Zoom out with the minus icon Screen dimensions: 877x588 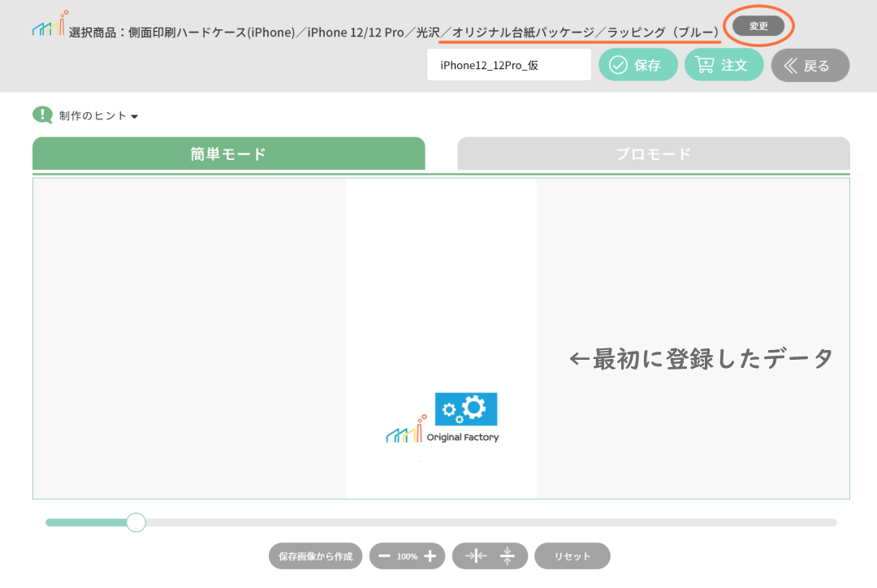pyautogui.click(x=384, y=556)
